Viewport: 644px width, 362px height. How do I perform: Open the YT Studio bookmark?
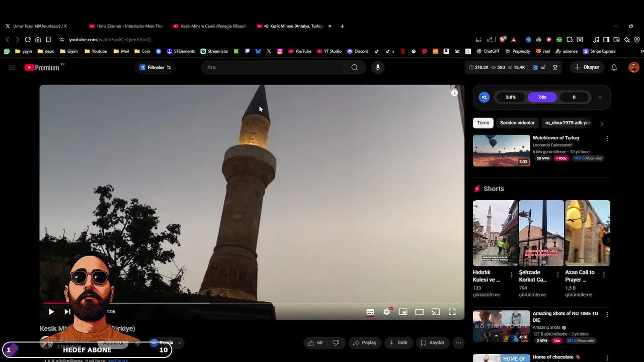click(329, 51)
